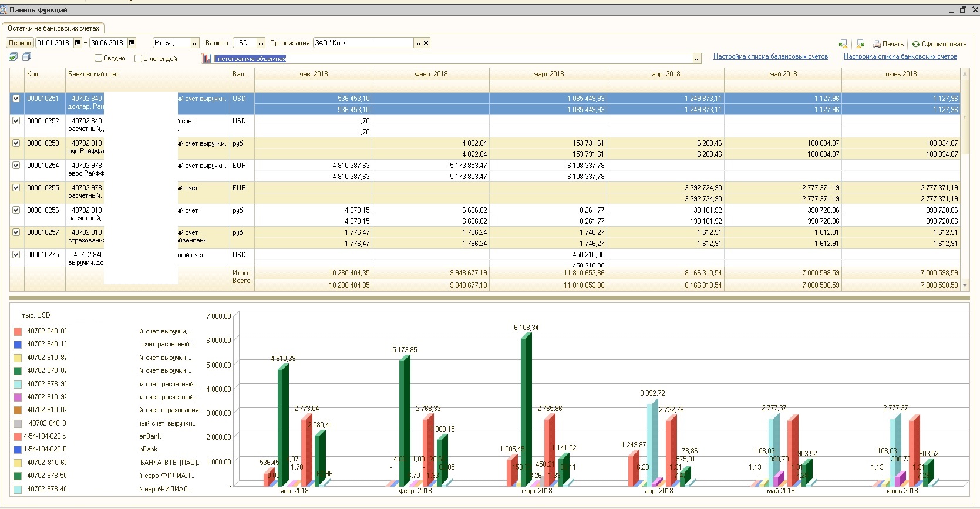Viewport: 980px width, 509px height.
Task: Click the second green-arrow settings icon next to Печать
Action: coord(860,44)
